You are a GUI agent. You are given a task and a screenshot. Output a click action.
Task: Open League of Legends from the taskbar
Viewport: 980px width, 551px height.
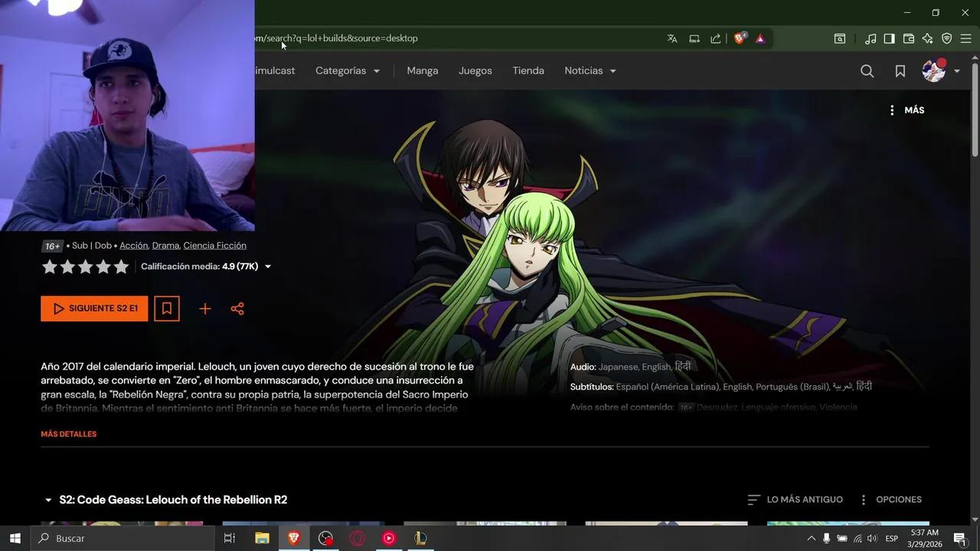(420, 538)
